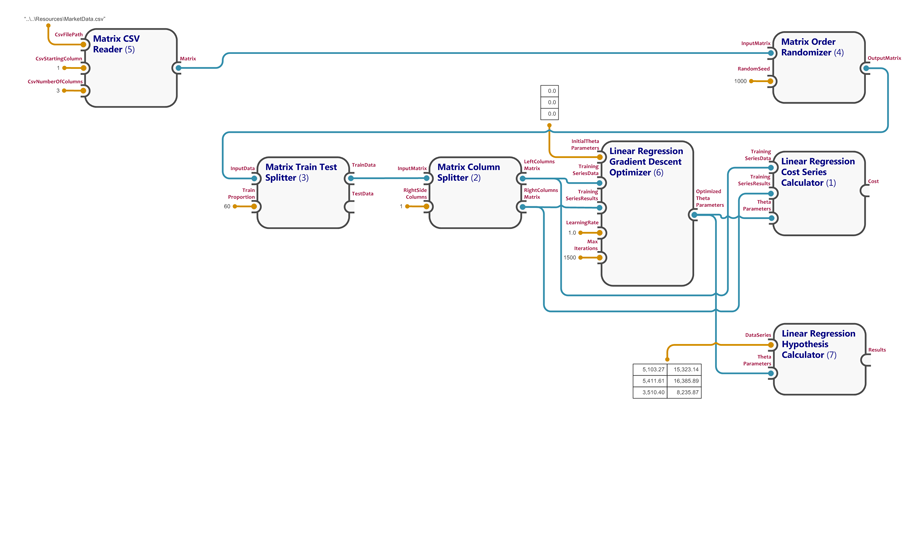The width and height of the screenshot is (920, 542).
Task: Click the Train Proportion value 60
Action: click(227, 207)
